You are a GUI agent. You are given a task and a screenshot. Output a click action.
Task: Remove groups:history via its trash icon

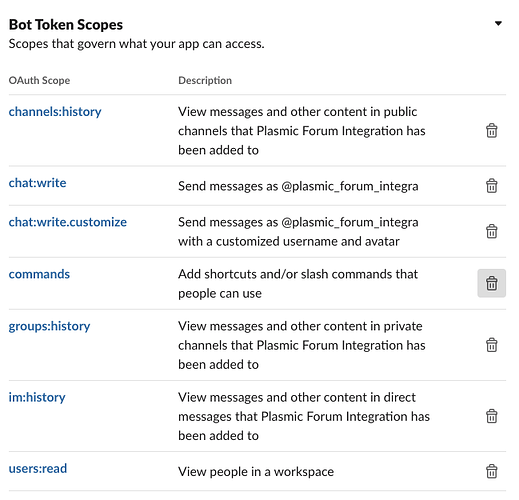click(x=492, y=345)
